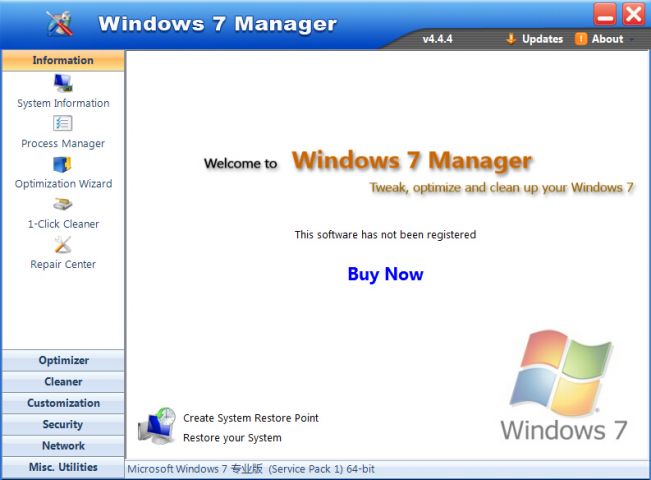Select the Information section tab
The width and height of the screenshot is (651, 480).
[x=63, y=60]
